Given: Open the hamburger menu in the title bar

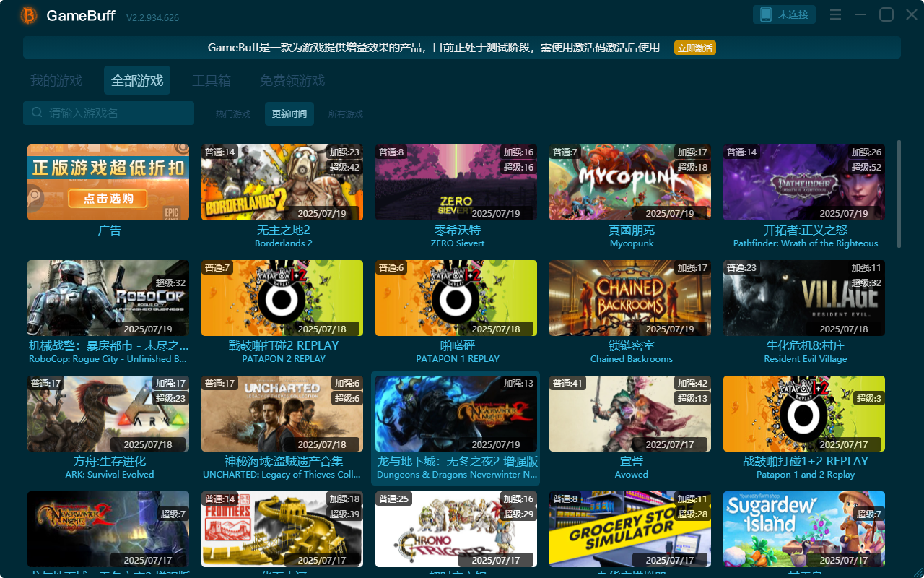Looking at the screenshot, I should point(835,14).
